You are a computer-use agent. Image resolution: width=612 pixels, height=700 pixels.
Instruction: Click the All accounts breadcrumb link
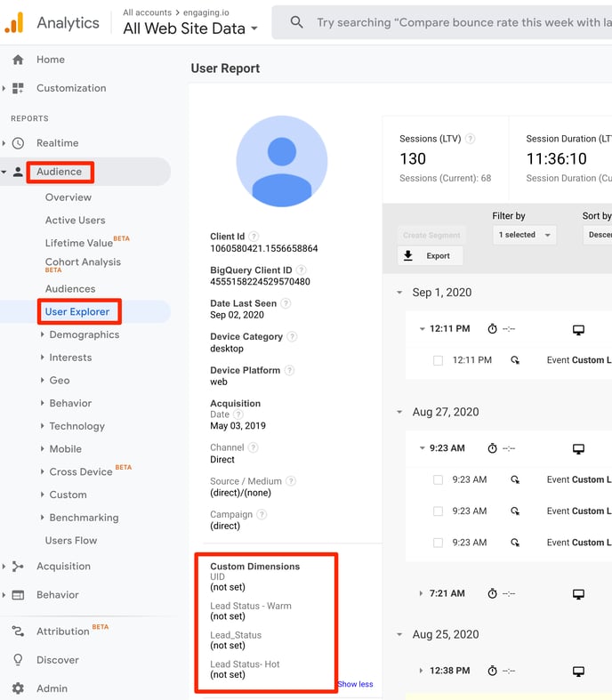tap(148, 12)
